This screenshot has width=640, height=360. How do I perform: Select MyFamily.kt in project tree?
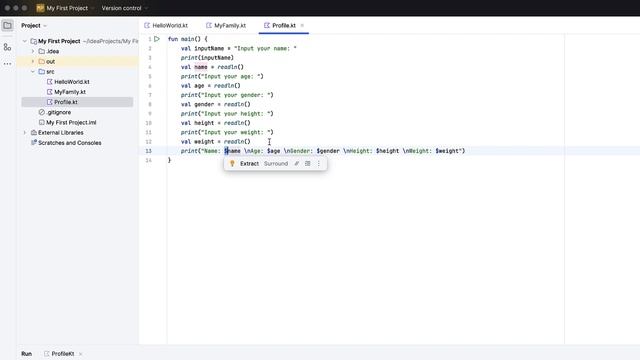70,92
